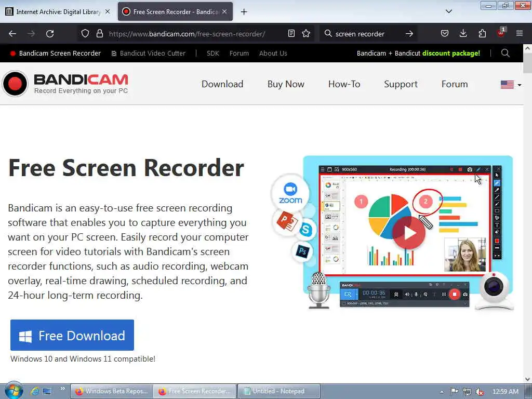Click the red uBlock extension badge icon
532x399 pixels.
(x=501, y=33)
